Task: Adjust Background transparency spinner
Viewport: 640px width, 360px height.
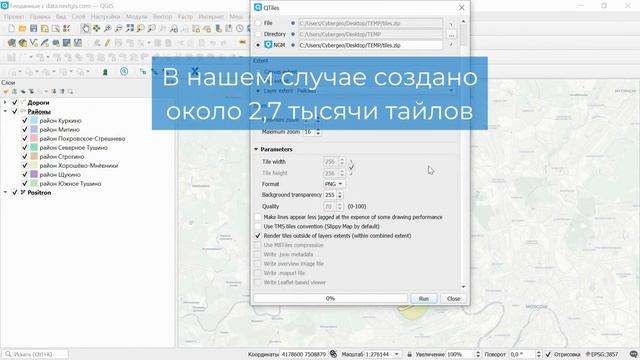Action: click(x=340, y=195)
